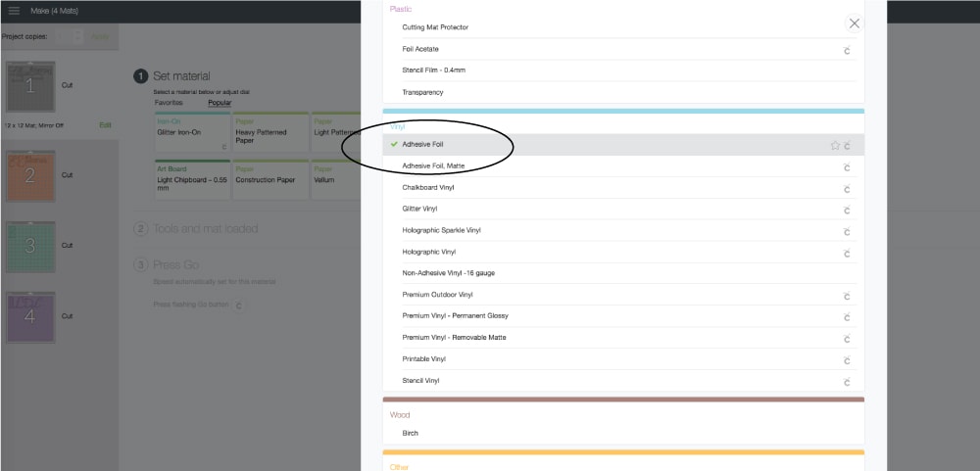Image resolution: width=980 pixels, height=471 pixels.
Task: Open the hamburger menu in top bar
Action: [14, 10]
